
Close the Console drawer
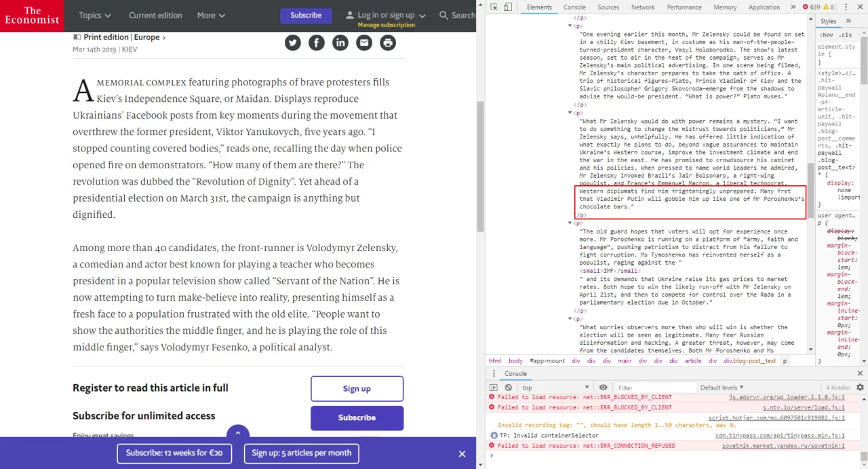tap(860, 373)
